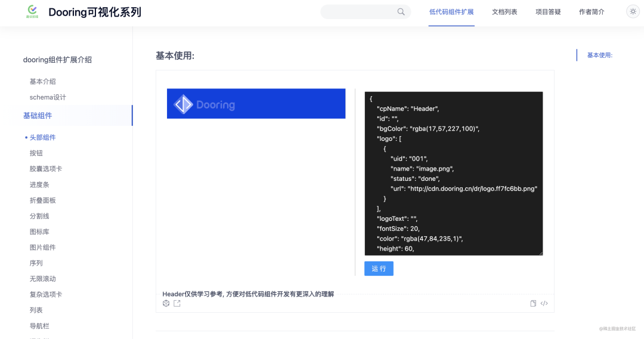Click the 运行 run button
Viewport: 644px width, 339px height.
click(379, 269)
